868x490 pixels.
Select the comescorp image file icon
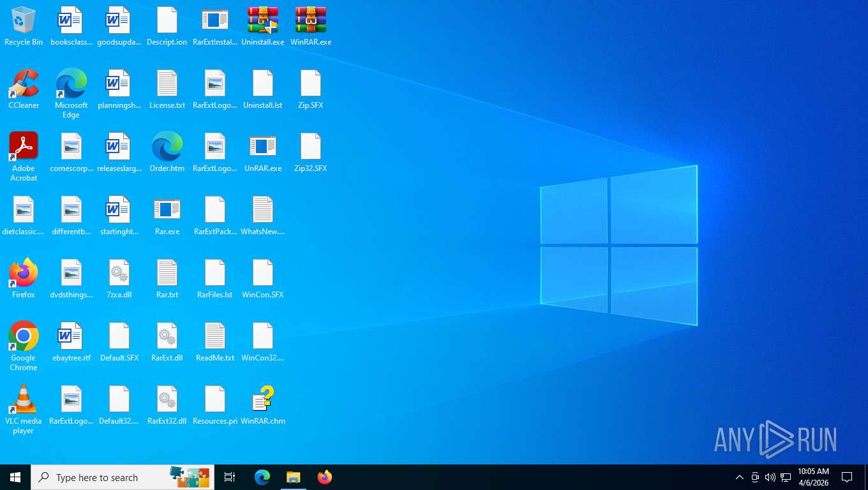pyautogui.click(x=71, y=153)
